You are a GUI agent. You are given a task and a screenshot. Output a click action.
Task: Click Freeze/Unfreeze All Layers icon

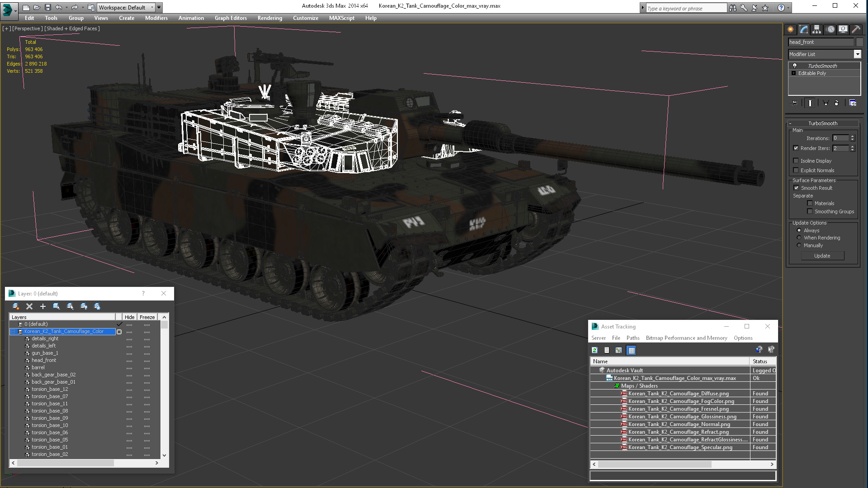click(x=97, y=306)
